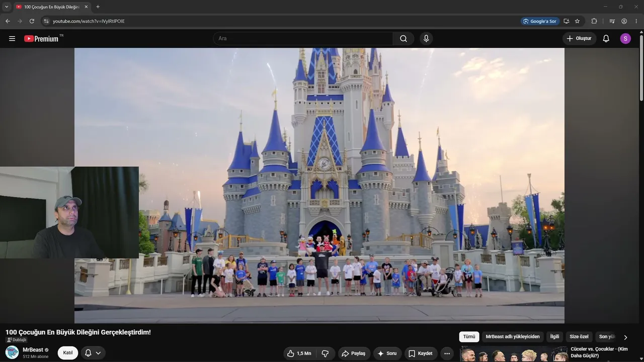Select the Tümü filter chip

[469, 337]
